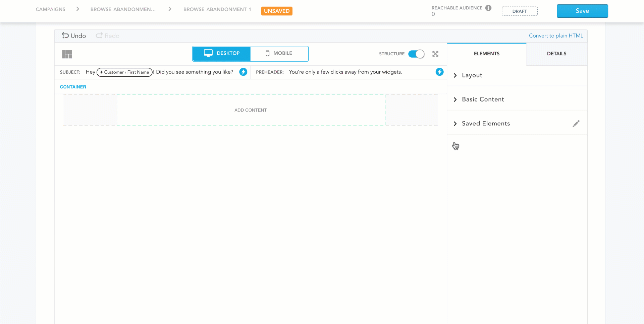Insert personalization in preheader lightning icon
The width and height of the screenshot is (644, 324).
[439, 72]
